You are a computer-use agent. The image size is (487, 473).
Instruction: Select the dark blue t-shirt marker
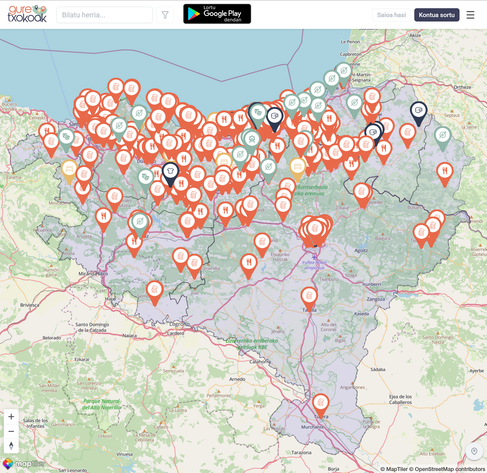[170, 175]
